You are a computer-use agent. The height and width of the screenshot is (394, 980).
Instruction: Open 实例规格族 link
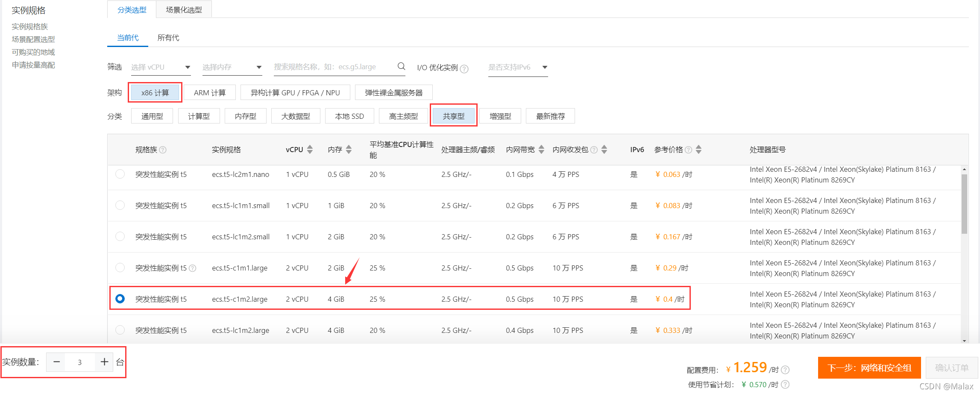(30, 26)
